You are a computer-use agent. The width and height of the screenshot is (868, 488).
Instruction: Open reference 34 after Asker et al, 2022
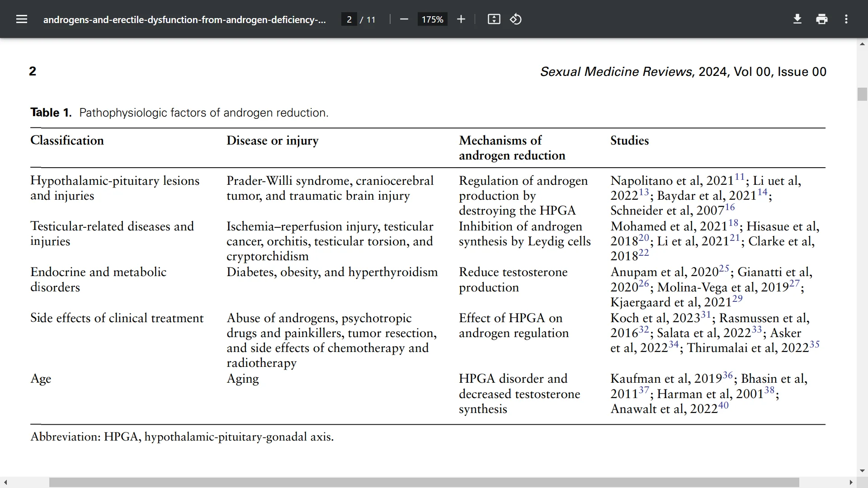tap(674, 344)
